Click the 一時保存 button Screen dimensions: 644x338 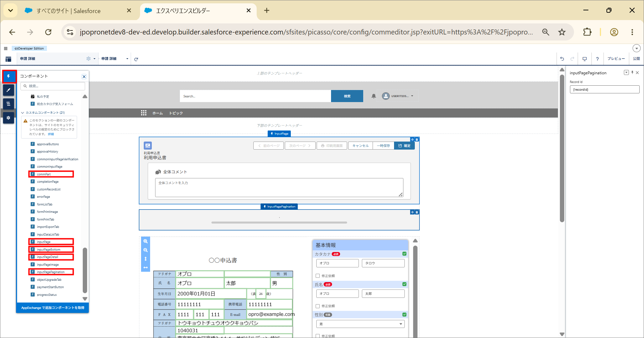click(x=383, y=146)
